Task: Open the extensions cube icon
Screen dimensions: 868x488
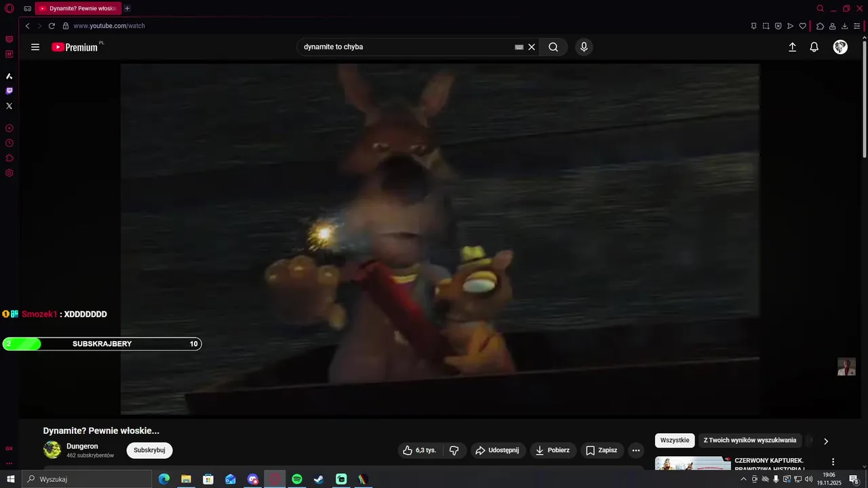Action: point(820,26)
